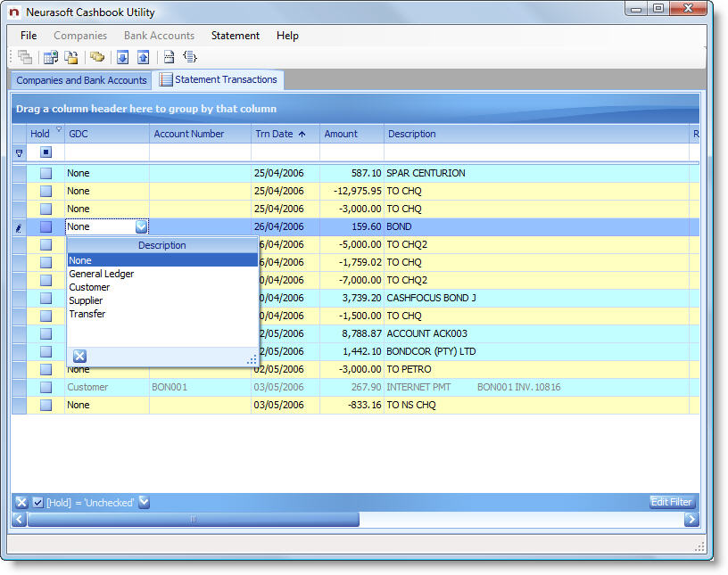The height and width of the screenshot is (575, 728).
Task: Choose Supplier in the GDC dropdown list
Action: coord(86,300)
